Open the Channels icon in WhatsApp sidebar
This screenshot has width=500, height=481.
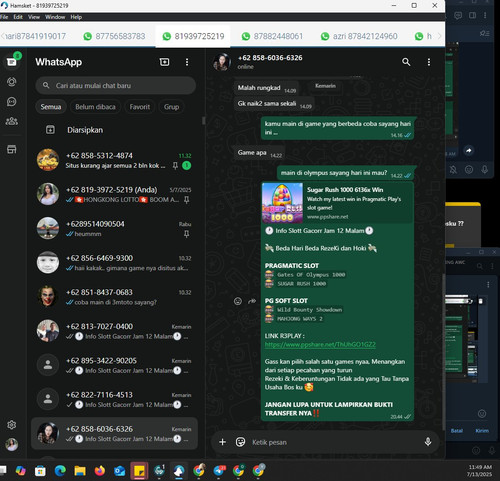point(12,102)
